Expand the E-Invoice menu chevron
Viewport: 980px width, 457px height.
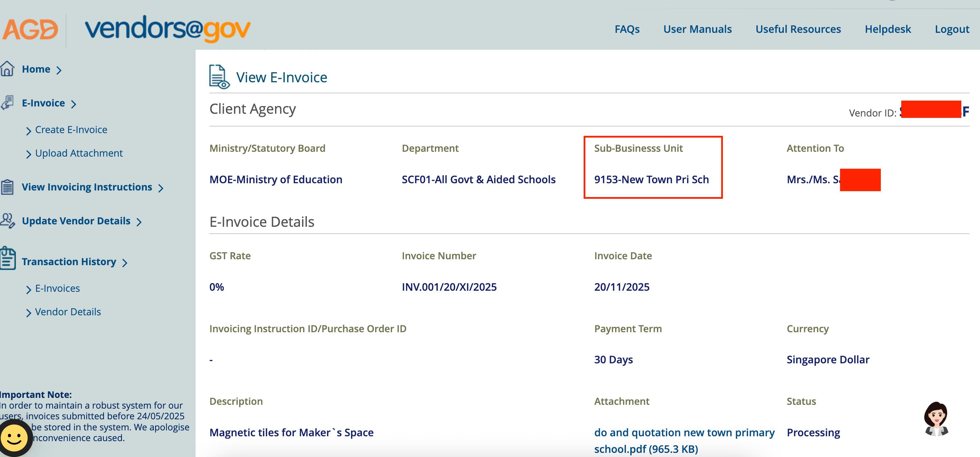74,104
